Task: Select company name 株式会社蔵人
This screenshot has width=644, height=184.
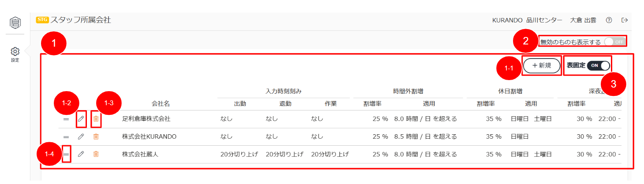Action: pyautogui.click(x=140, y=155)
